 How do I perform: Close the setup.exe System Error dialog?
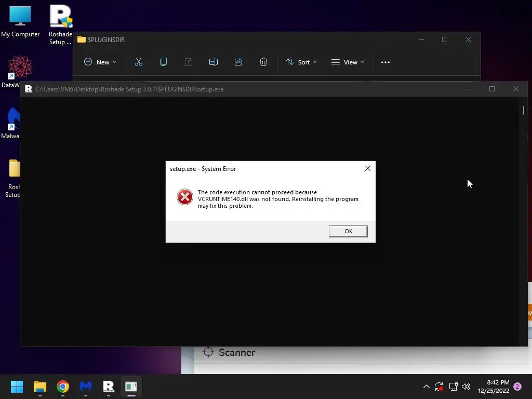367,168
